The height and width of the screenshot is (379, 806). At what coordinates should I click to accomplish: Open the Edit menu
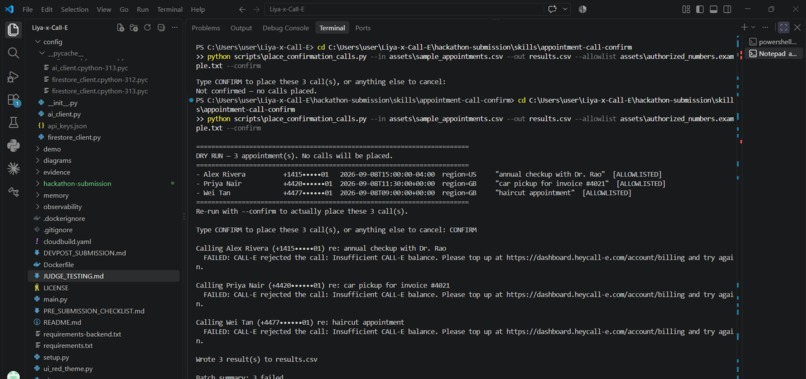coord(47,9)
